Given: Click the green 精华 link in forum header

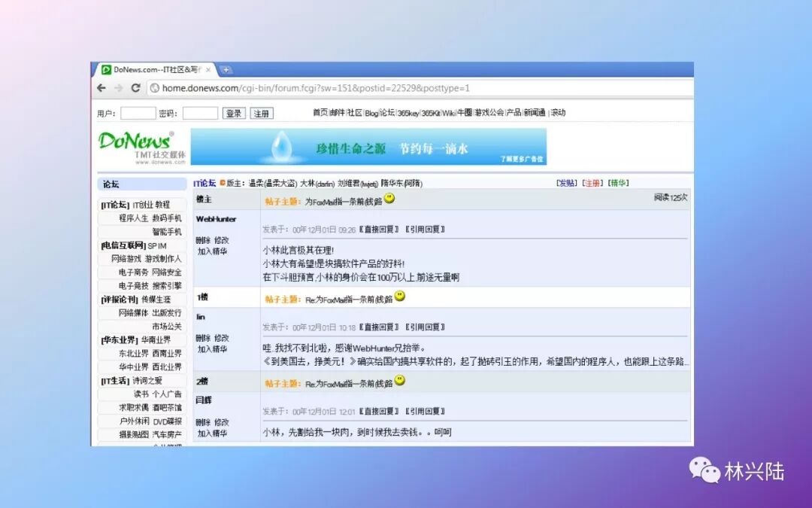Looking at the screenshot, I should (618, 183).
